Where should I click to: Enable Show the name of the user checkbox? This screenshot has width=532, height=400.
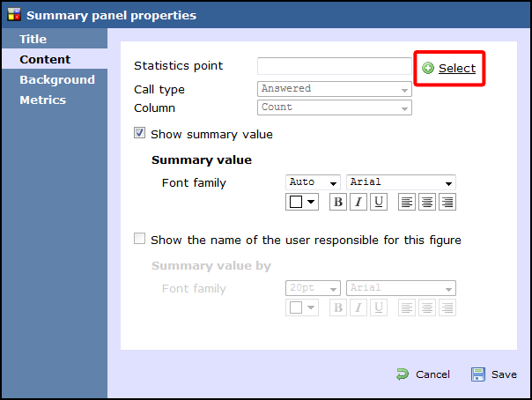(x=139, y=239)
